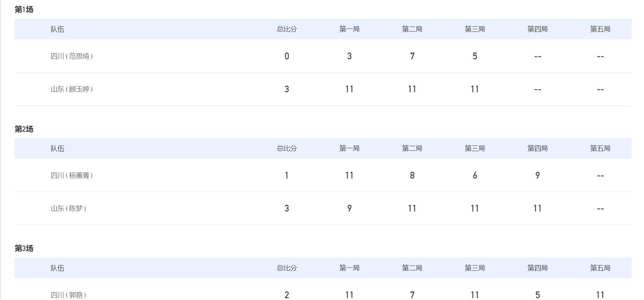This screenshot has width=644, height=300.
Task: Click 杨蕙菁's fourth game score 9
Action: click(x=537, y=175)
